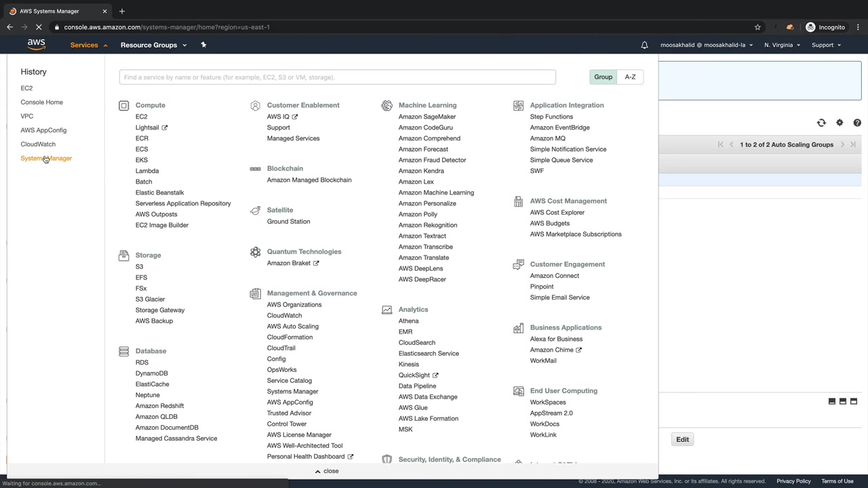Image resolution: width=868 pixels, height=488 pixels.
Task: Click the pin shortcuts icon in navbar
Action: (x=203, y=45)
